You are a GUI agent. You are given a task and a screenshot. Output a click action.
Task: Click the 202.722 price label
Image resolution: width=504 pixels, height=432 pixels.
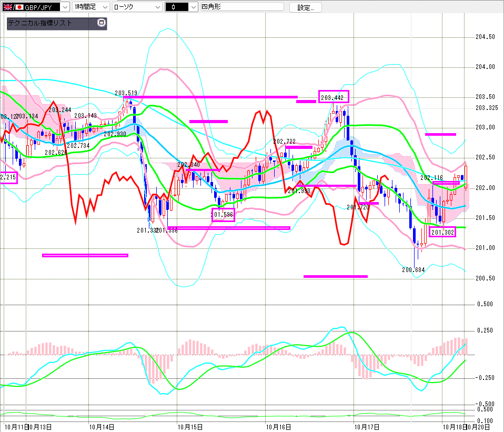tap(284, 142)
